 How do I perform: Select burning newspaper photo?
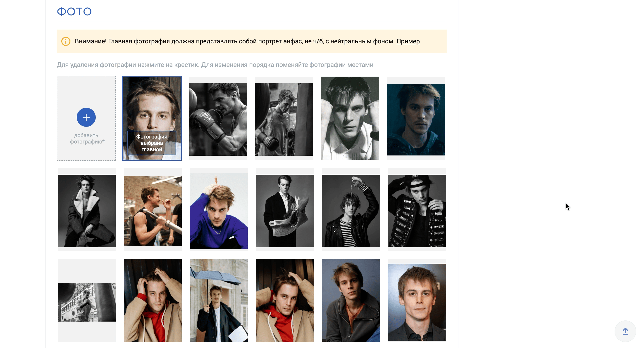click(x=285, y=211)
